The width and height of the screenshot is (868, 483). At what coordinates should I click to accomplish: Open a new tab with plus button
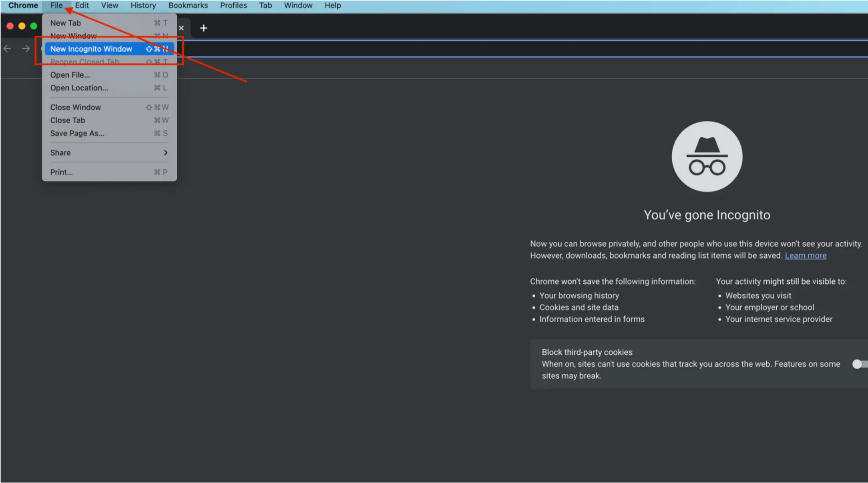click(x=203, y=28)
